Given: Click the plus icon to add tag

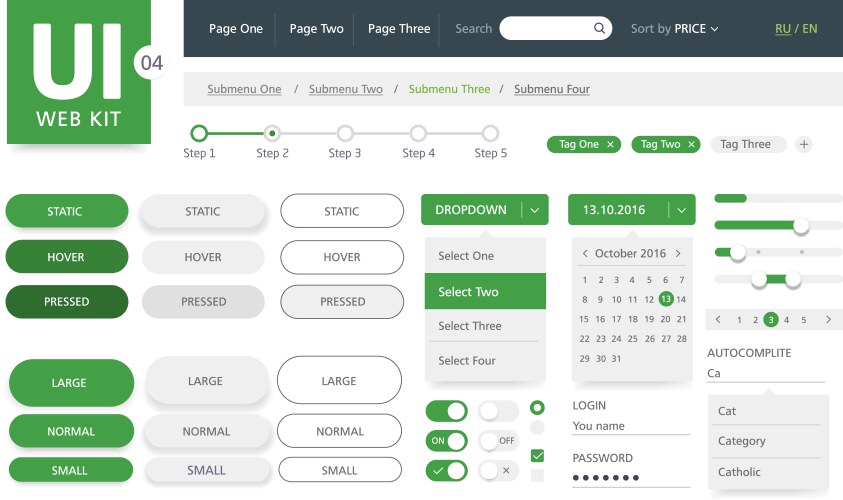Looking at the screenshot, I should (804, 144).
